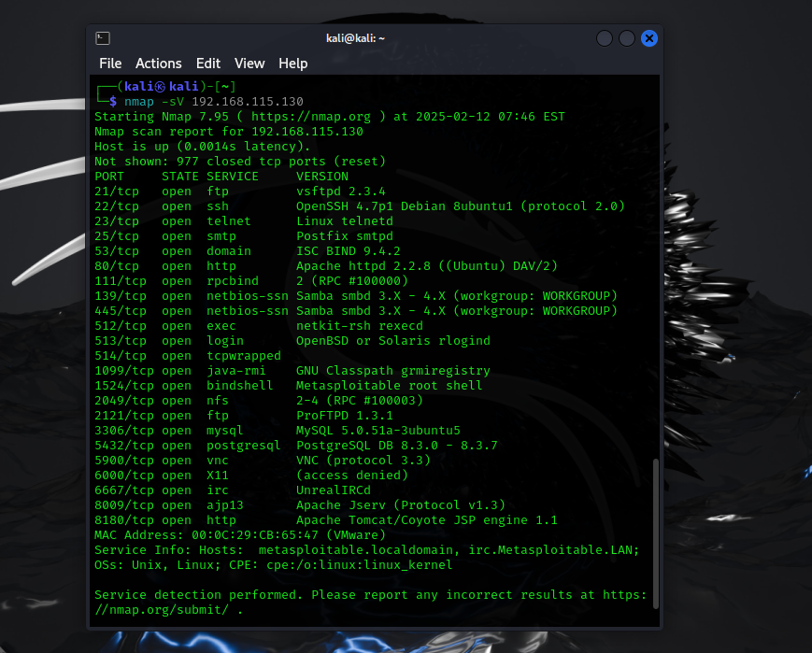Image resolution: width=812 pixels, height=653 pixels.
Task: Click the 'nmap' command word at prompt
Action: pos(139,102)
